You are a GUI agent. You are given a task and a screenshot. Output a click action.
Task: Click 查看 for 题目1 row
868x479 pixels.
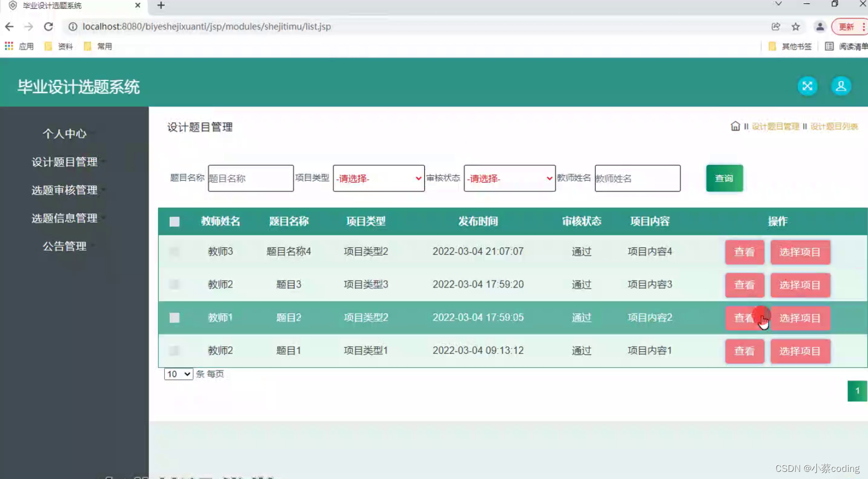[x=745, y=351]
